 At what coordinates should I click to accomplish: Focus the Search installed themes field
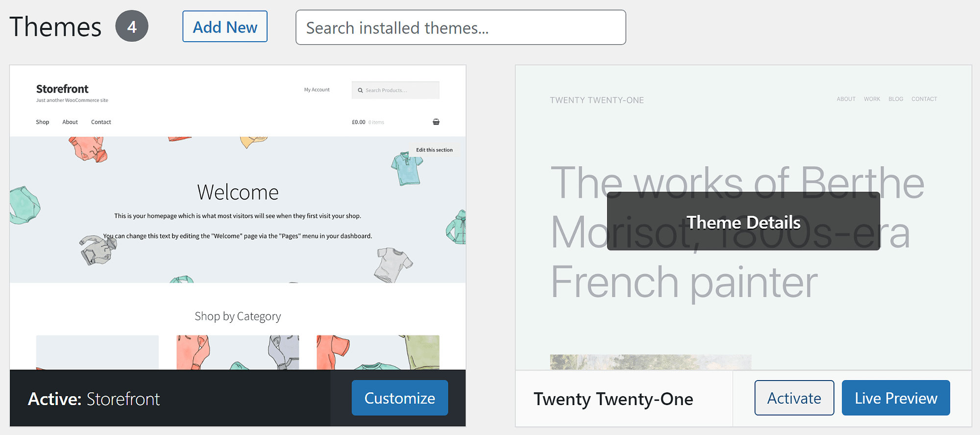(461, 27)
